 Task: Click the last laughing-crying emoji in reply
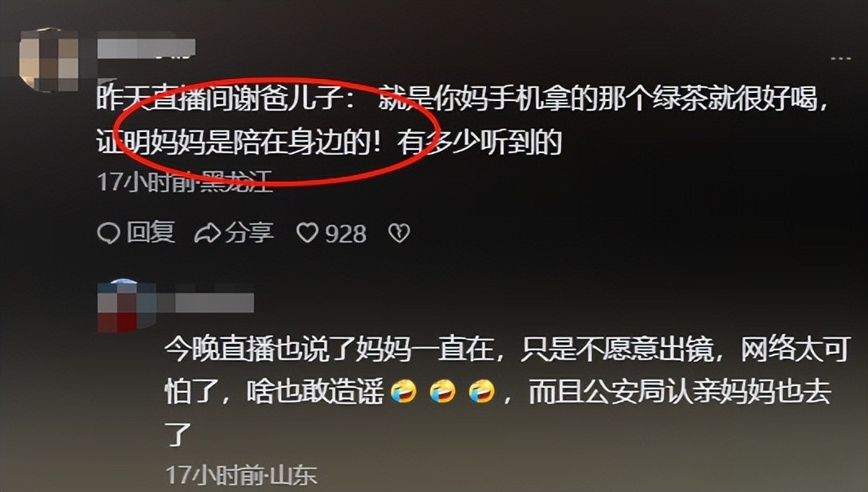tap(481, 392)
